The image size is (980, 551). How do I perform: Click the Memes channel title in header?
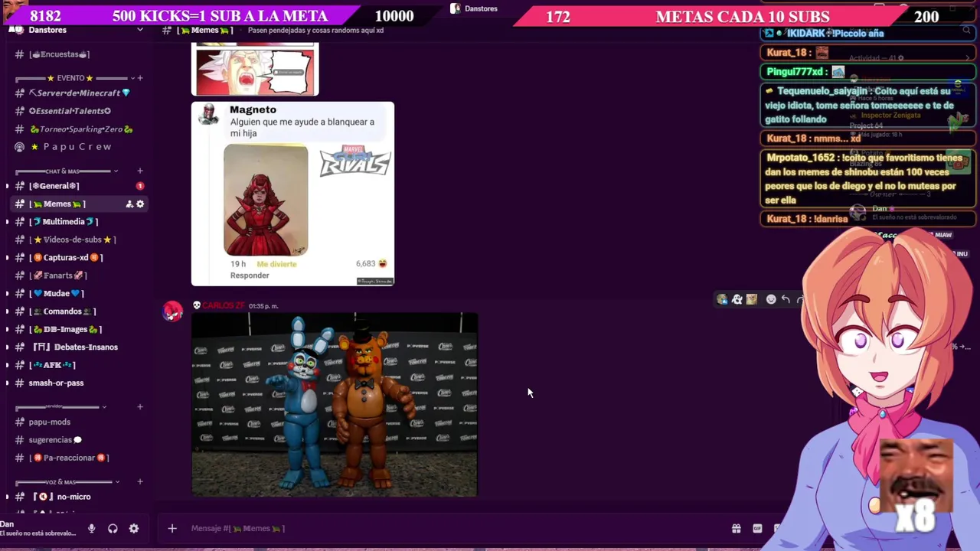pos(204,30)
